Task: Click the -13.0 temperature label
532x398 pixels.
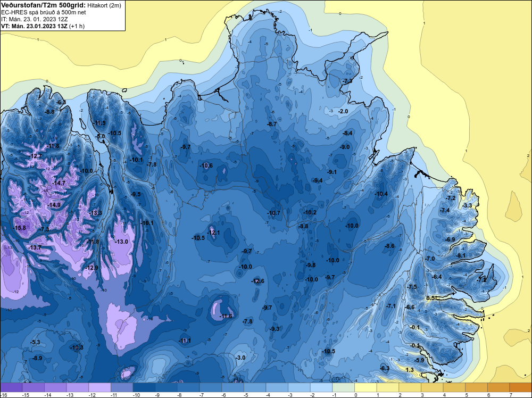Action: coord(122,242)
